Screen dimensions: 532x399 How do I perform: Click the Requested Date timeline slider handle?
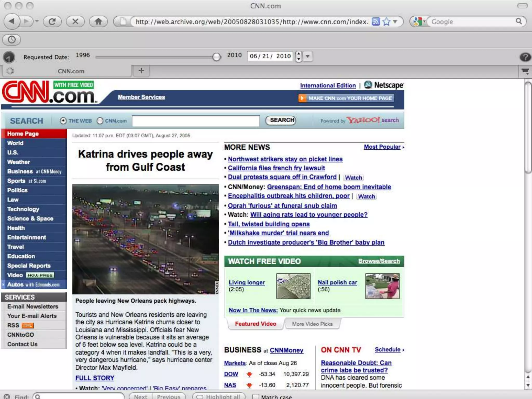216,56
